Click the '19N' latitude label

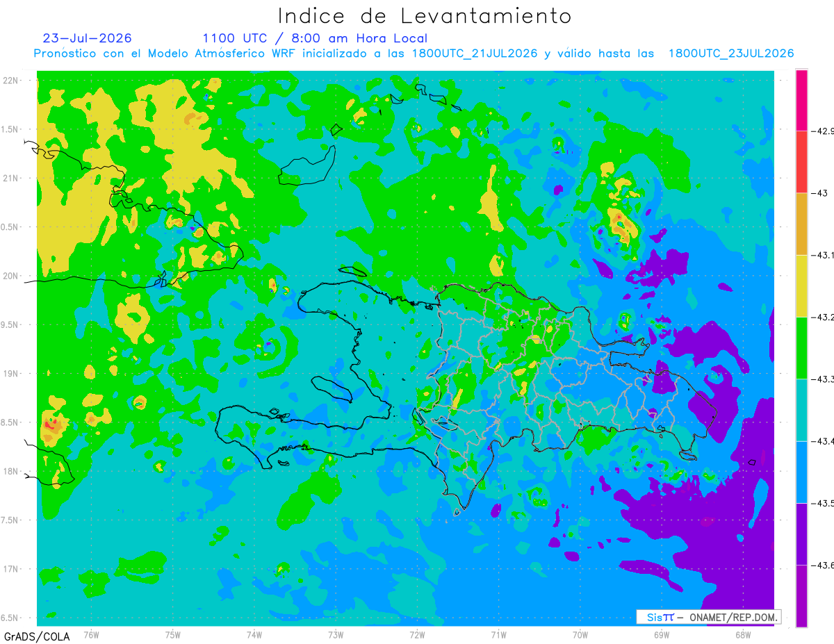(12, 374)
